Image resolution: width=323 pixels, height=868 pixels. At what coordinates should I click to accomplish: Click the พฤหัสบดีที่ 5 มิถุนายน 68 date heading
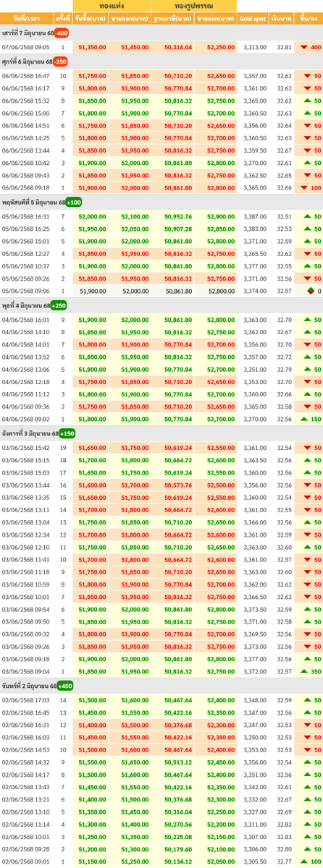[33, 202]
